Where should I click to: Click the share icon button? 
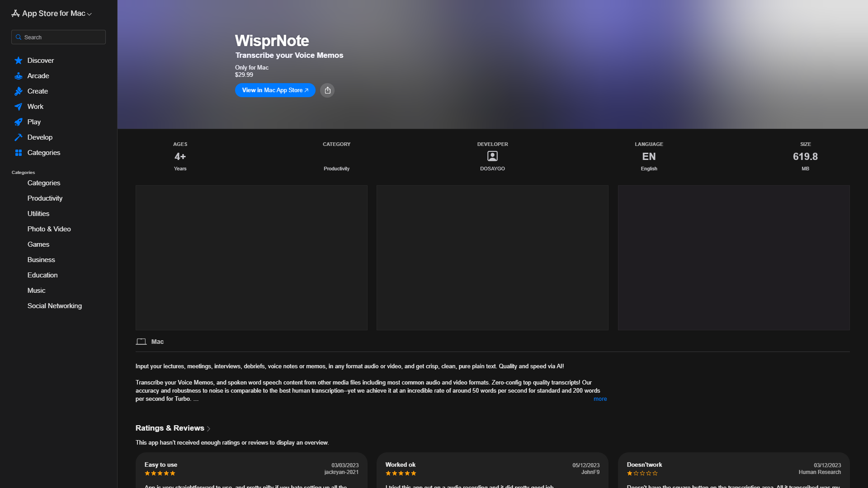pos(327,90)
